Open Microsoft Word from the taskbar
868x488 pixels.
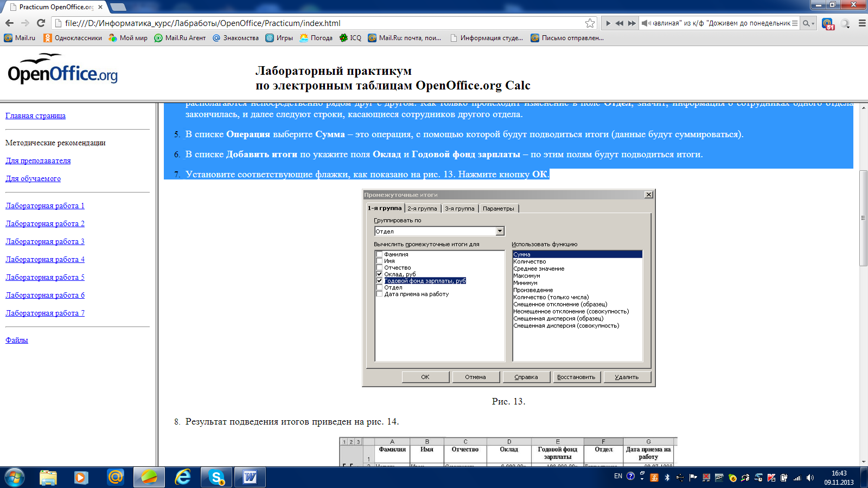(250, 477)
